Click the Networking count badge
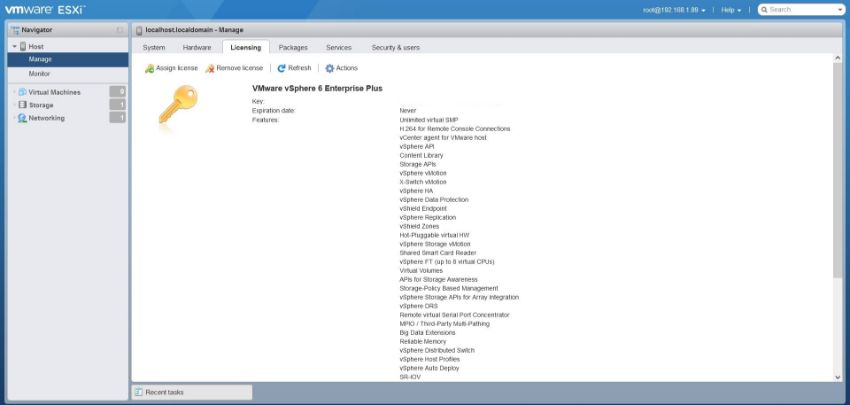This screenshot has width=850, height=405. point(118,118)
